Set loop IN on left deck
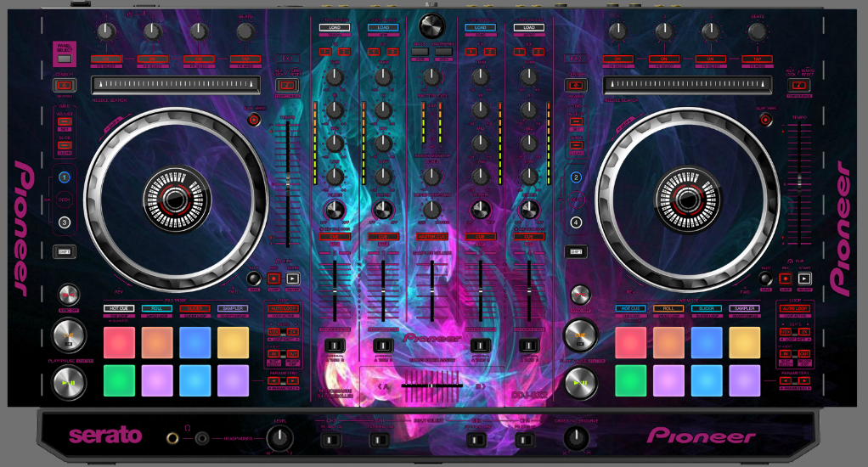The height and width of the screenshot is (467, 868). click(x=274, y=353)
